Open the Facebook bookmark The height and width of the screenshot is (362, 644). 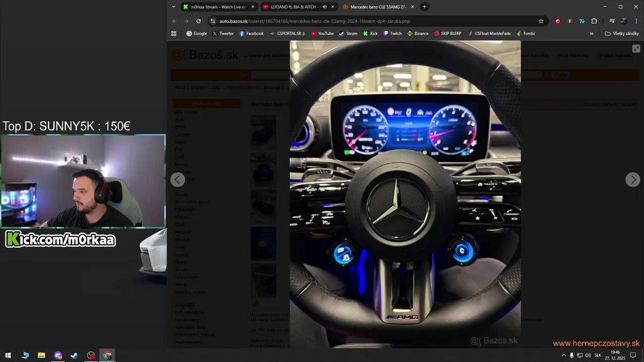(x=251, y=34)
